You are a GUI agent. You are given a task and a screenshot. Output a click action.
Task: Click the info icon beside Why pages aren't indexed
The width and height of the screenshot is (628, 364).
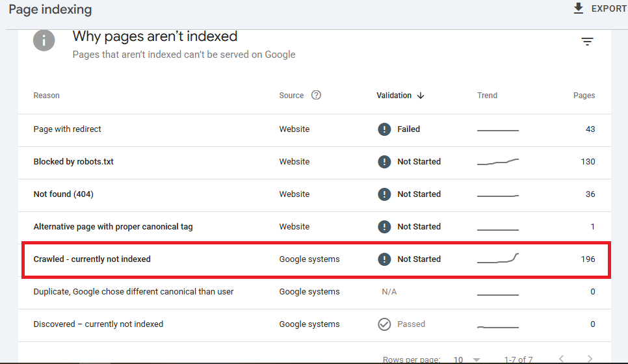[44, 40]
